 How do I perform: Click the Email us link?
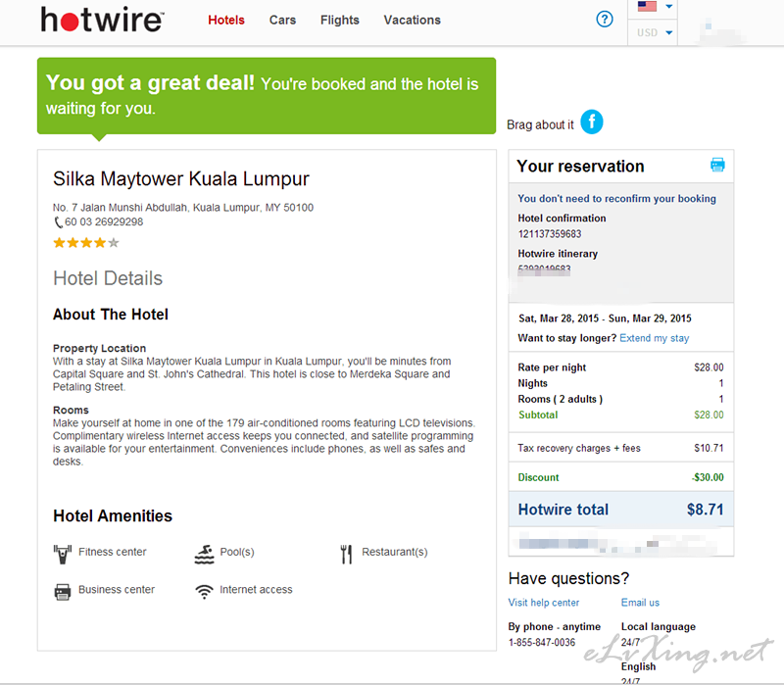point(640,603)
